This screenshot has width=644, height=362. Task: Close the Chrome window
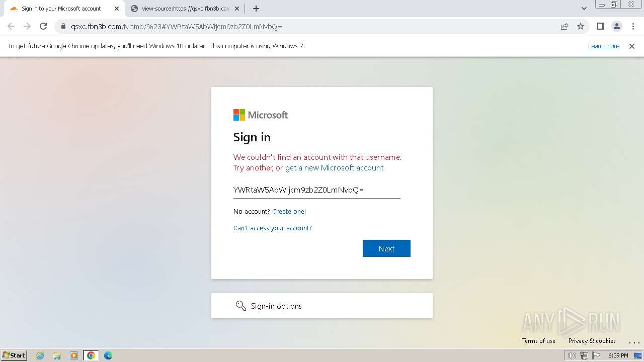(631, 5)
